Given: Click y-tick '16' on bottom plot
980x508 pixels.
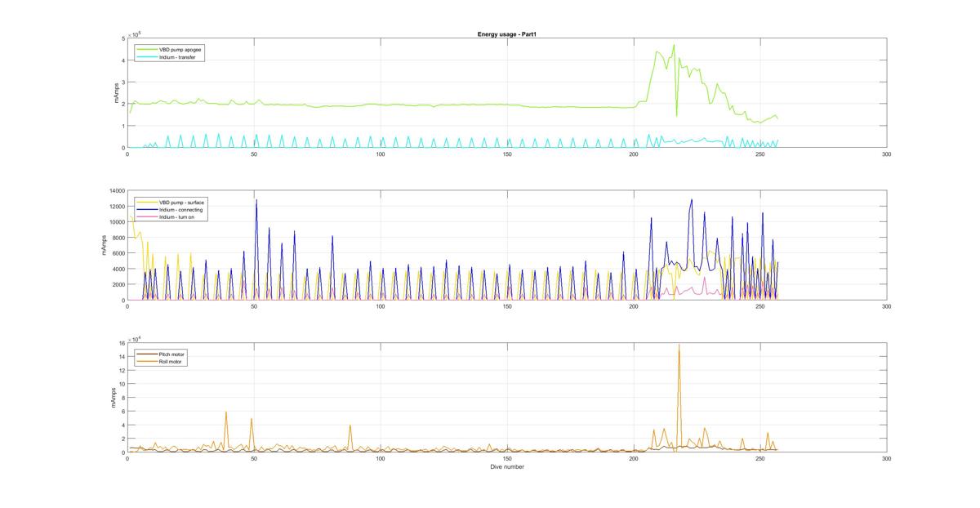Looking at the screenshot, I should (x=121, y=343).
